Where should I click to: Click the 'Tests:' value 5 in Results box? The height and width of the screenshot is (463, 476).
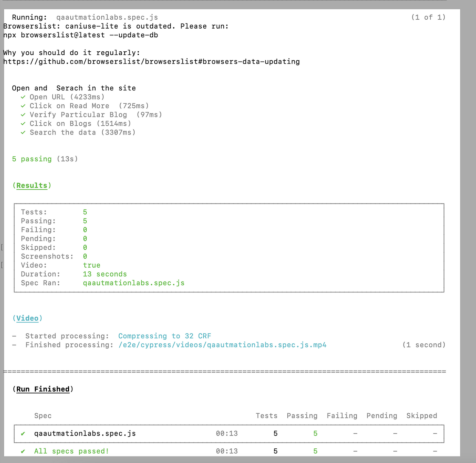(85, 212)
